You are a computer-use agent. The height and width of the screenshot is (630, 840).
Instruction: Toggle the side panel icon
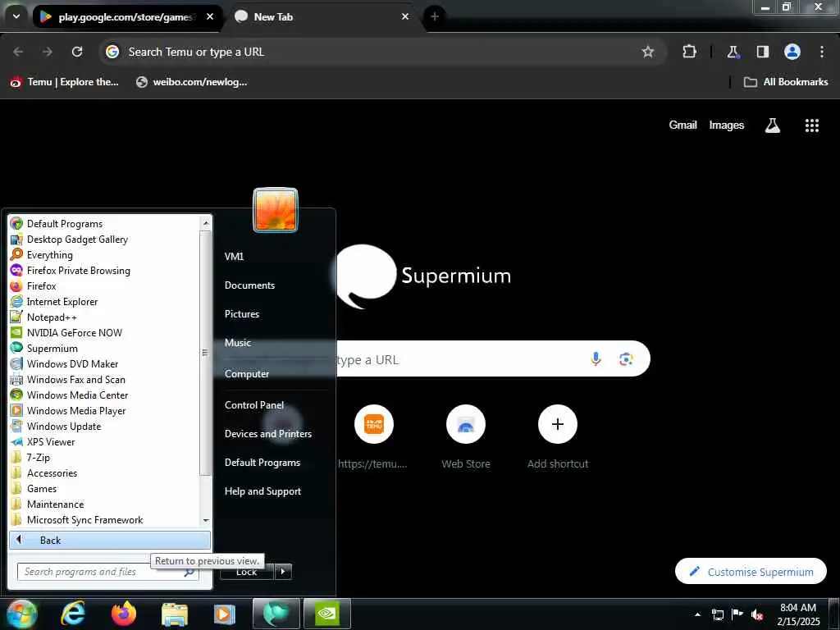763,52
